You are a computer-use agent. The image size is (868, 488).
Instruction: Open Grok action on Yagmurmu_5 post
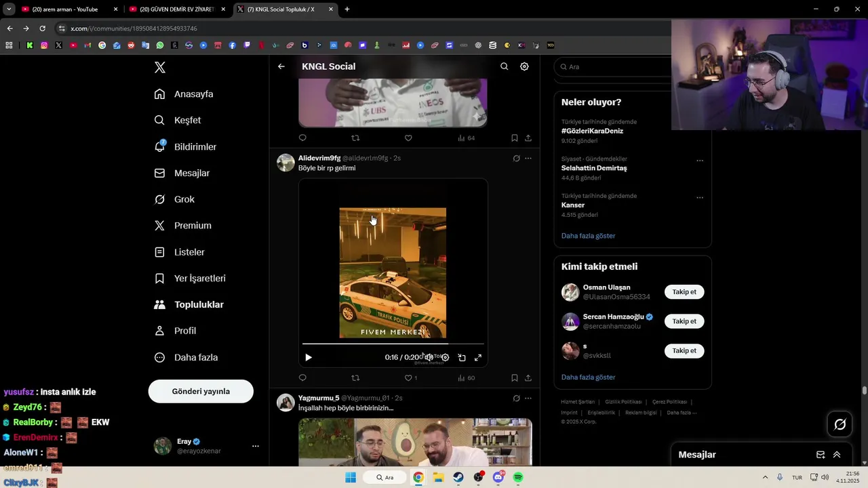point(516,399)
